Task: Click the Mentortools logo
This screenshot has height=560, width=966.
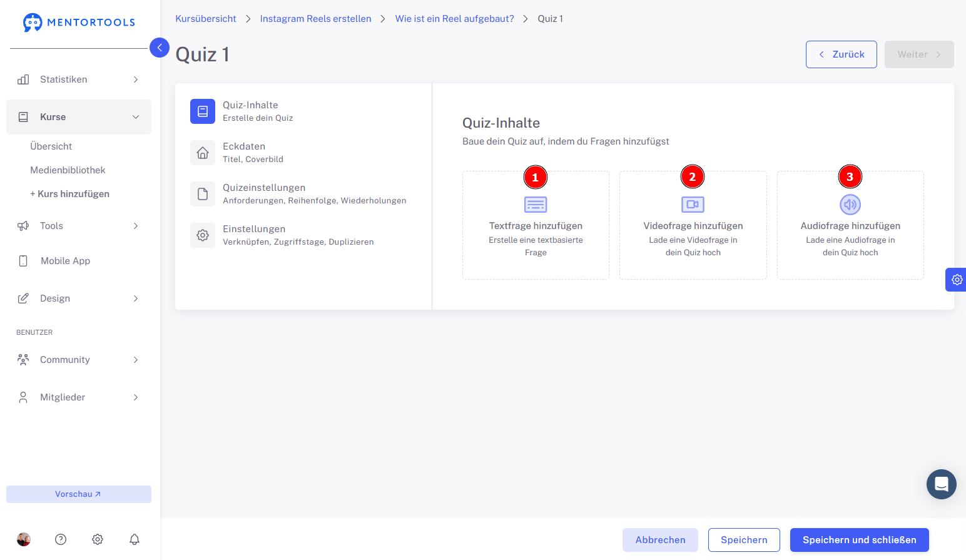Action: tap(79, 23)
